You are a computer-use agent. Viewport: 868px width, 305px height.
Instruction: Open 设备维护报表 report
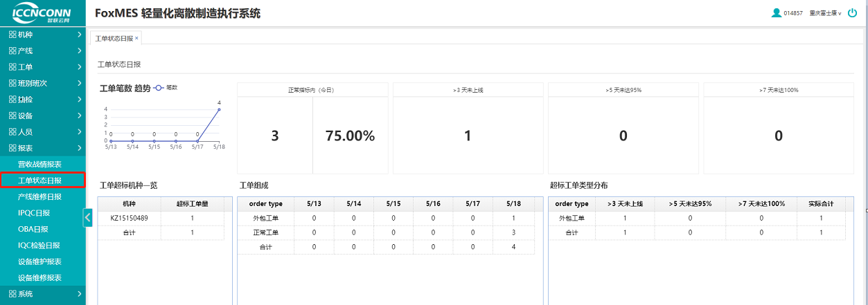(39, 261)
